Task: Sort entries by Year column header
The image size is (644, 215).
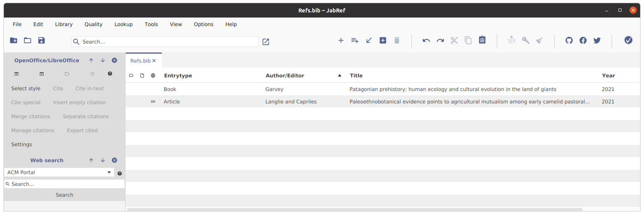Action: pos(608,75)
